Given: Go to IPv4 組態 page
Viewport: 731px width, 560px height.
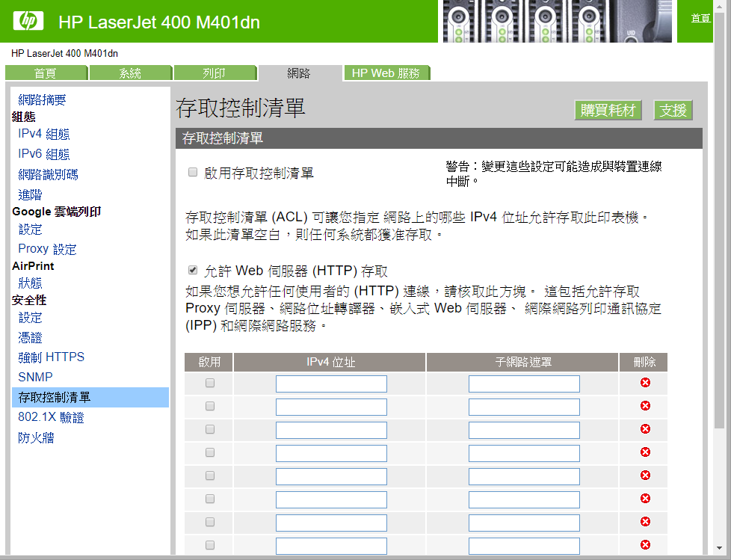Looking at the screenshot, I should pos(44,135).
